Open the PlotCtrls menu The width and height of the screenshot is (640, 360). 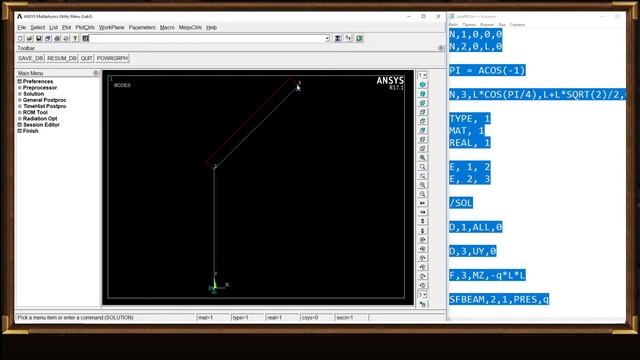[85, 27]
